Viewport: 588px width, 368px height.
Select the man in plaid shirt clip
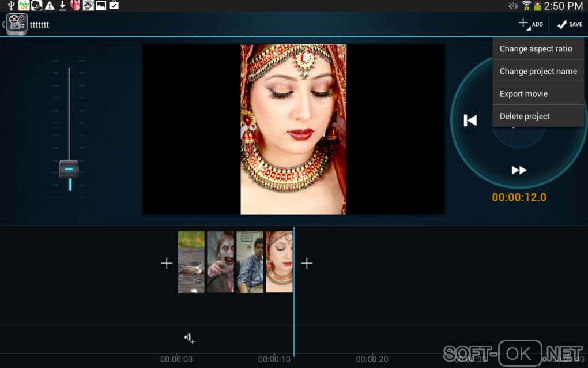(x=250, y=262)
